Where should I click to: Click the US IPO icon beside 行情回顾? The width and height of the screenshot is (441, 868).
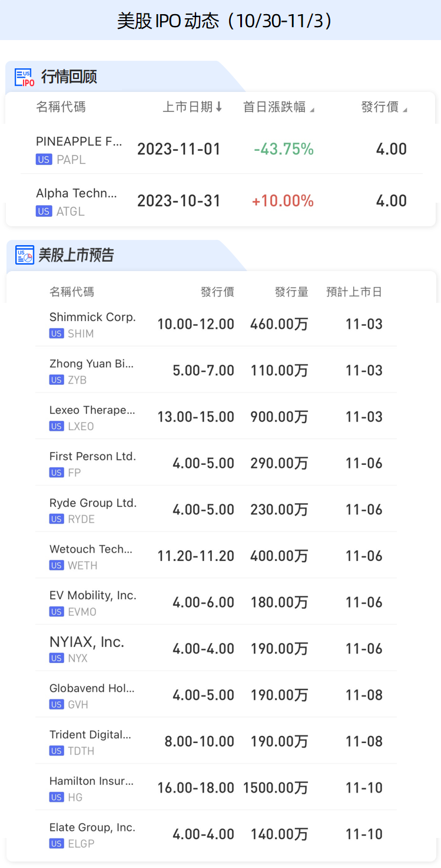pyautogui.click(x=25, y=77)
